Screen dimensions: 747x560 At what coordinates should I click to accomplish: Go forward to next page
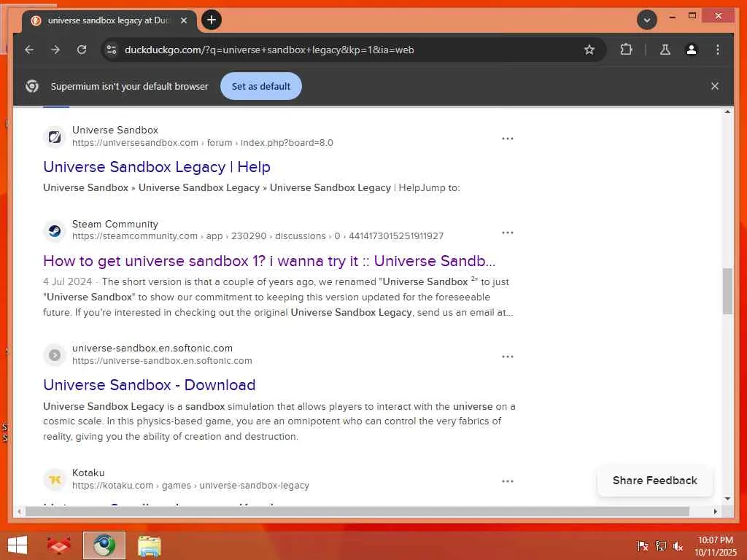coord(55,50)
